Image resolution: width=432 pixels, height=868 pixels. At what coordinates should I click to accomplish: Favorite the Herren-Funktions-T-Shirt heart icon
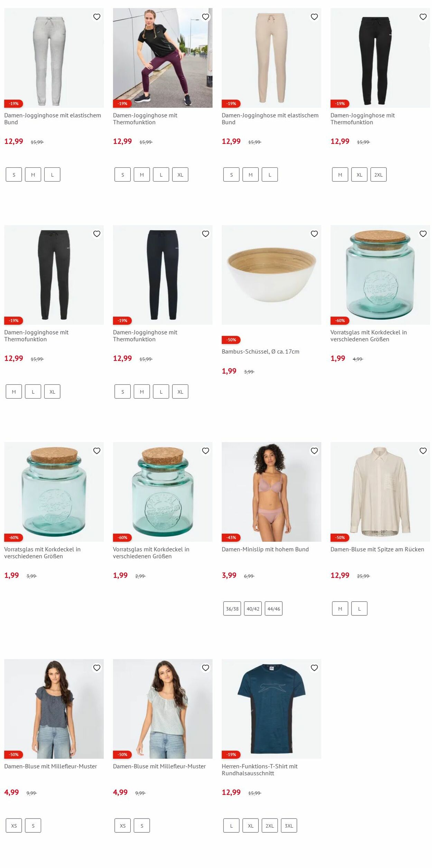[x=314, y=667]
